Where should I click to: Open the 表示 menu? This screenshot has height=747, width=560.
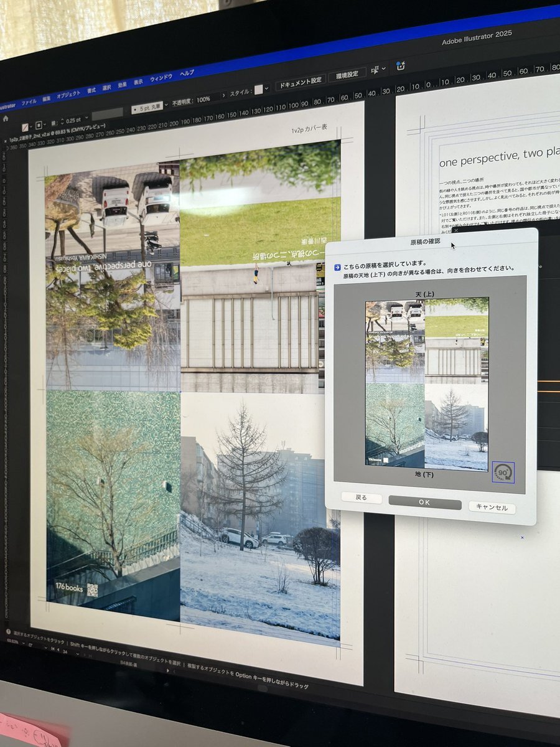coord(138,82)
